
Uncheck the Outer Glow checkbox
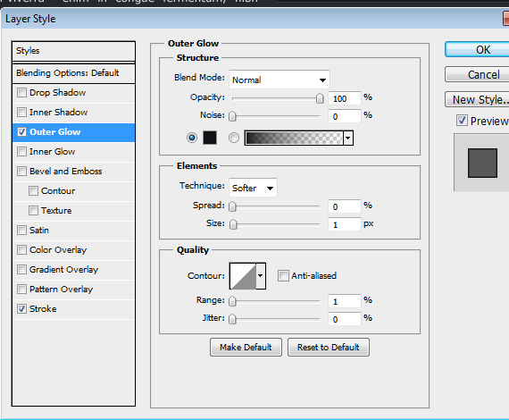pos(21,132)
